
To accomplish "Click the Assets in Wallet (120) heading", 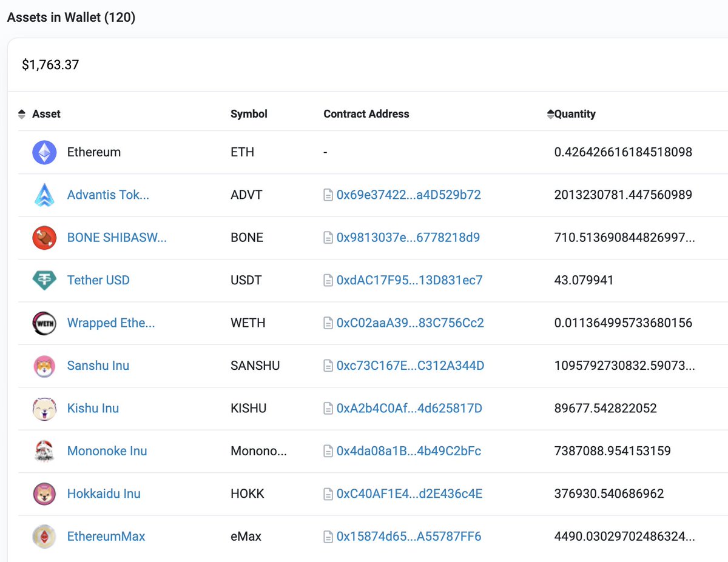I will [71, 18].
